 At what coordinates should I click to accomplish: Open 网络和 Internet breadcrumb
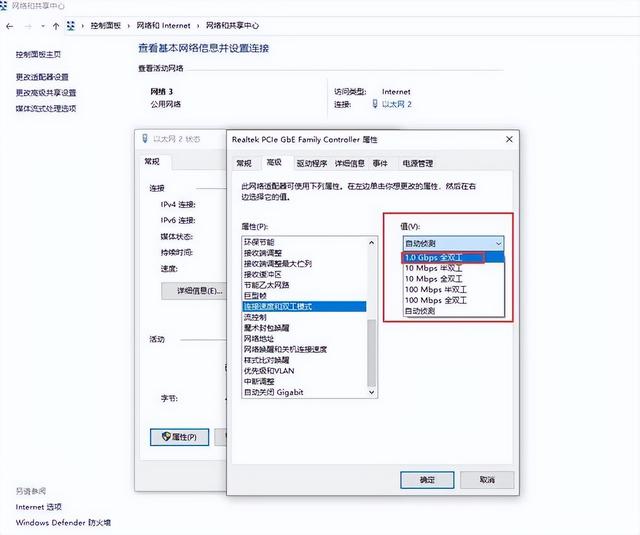tap(163, 26)
